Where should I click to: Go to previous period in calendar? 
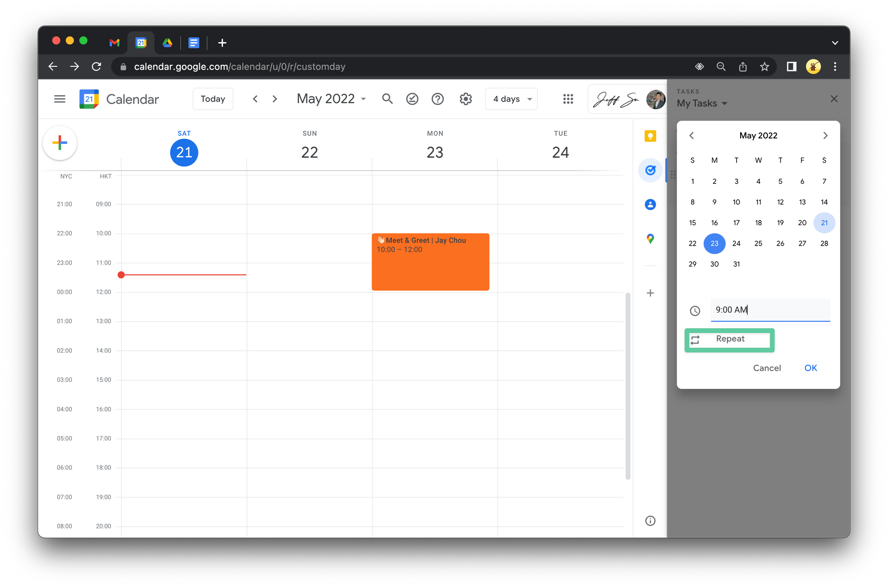[255, 99]
